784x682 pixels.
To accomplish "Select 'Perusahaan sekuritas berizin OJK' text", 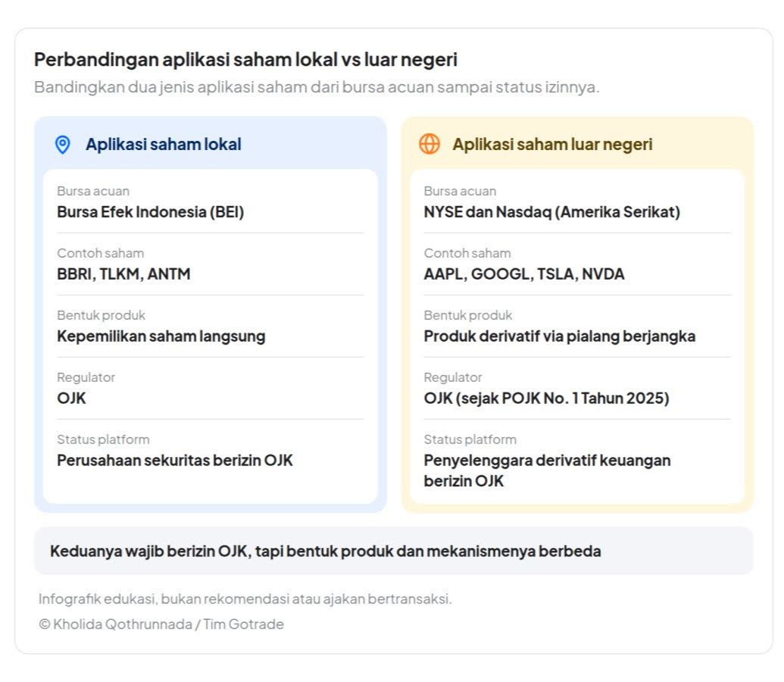I will (175, 460).
